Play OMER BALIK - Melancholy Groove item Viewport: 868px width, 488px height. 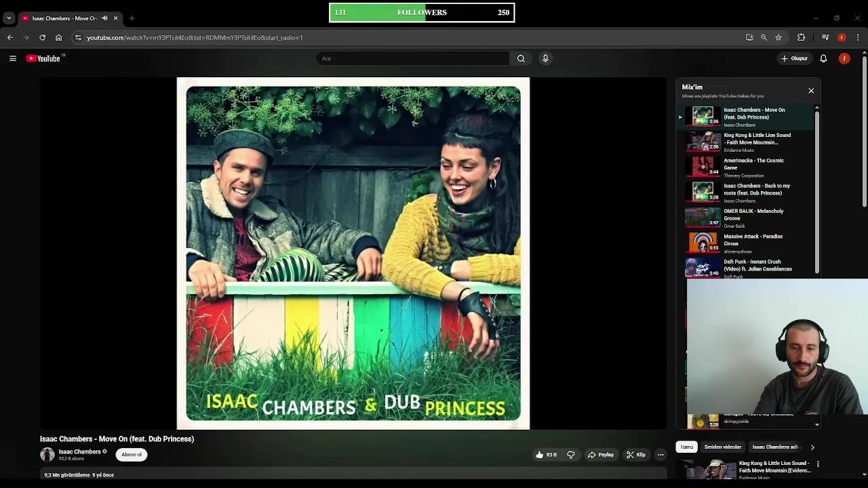tap(746, 218)
